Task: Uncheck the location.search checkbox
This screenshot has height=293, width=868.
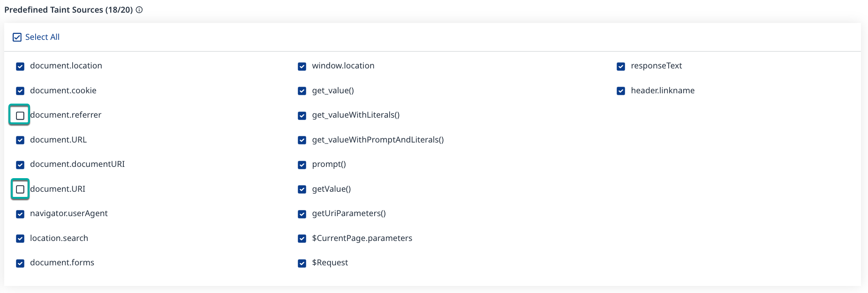Action: click(20, 239)
